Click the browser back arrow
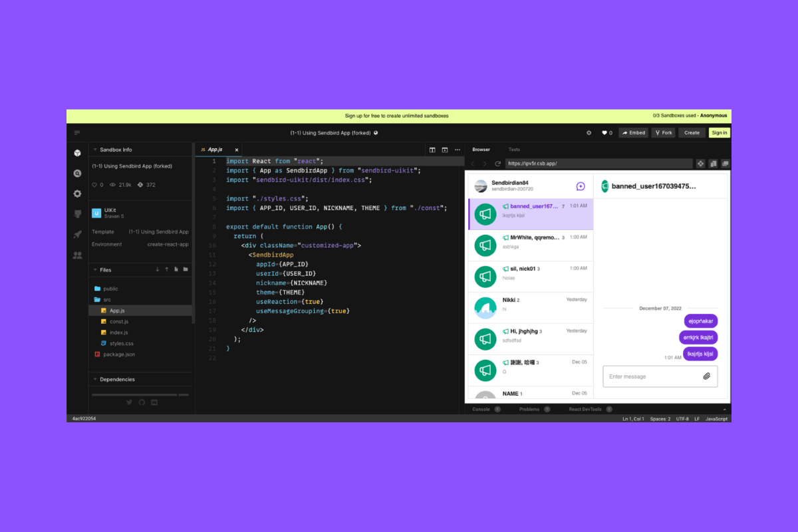This screenshot has height=532, width=798. [473, 164]
